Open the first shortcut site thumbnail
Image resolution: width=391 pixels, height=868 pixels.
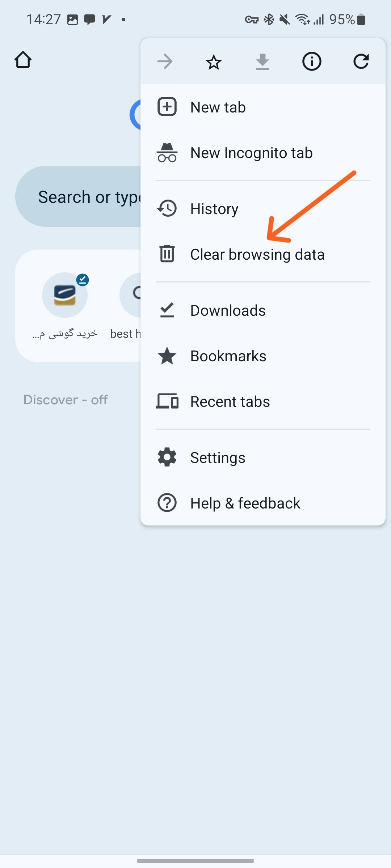65,295
